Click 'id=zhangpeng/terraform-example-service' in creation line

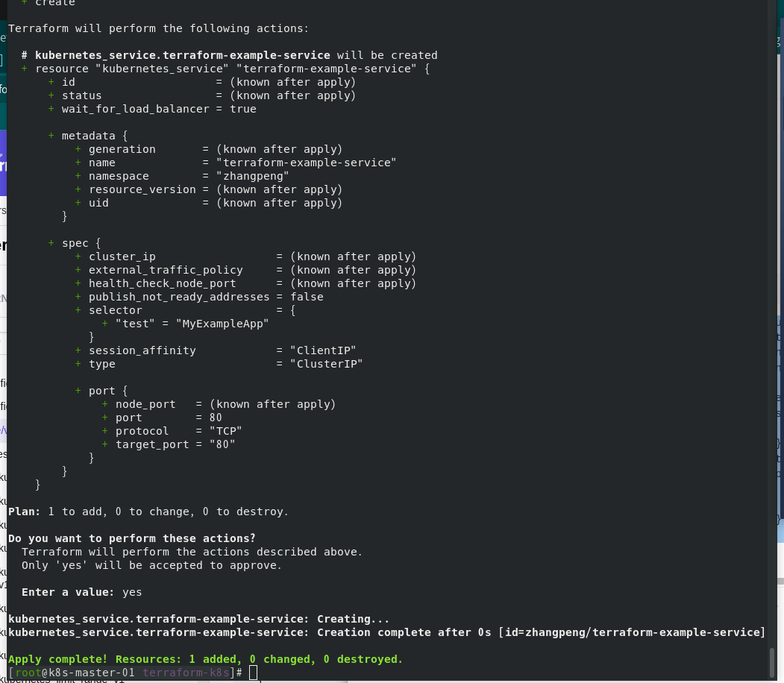(632, 632)
